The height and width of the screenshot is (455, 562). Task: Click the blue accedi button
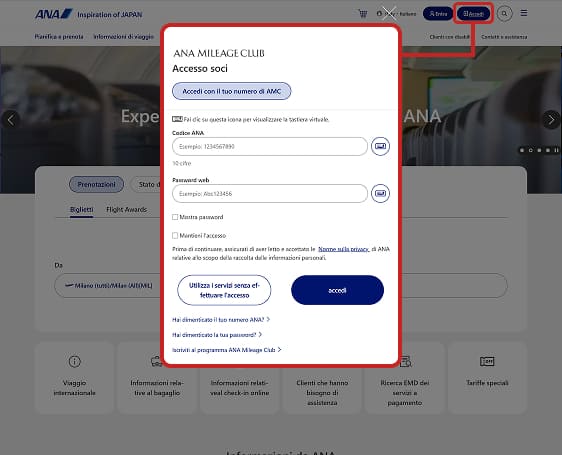click(337, 290)
